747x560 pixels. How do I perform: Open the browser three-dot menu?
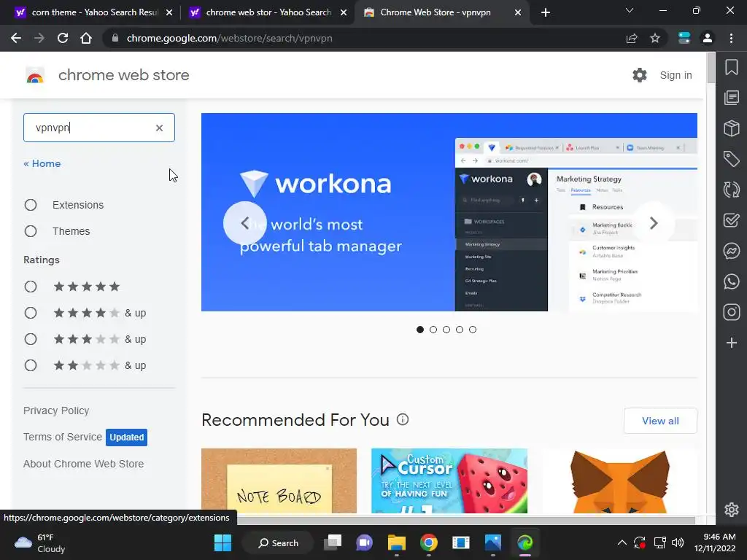[731, 38]
